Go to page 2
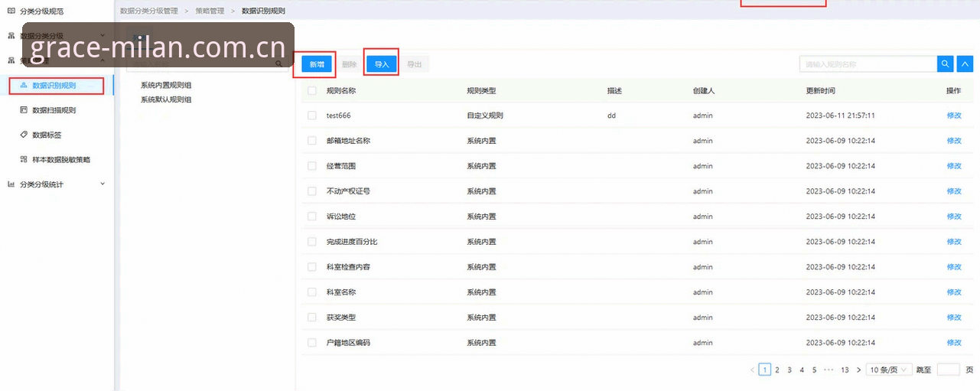Viewport: 980px width, 391px height. 777,370
